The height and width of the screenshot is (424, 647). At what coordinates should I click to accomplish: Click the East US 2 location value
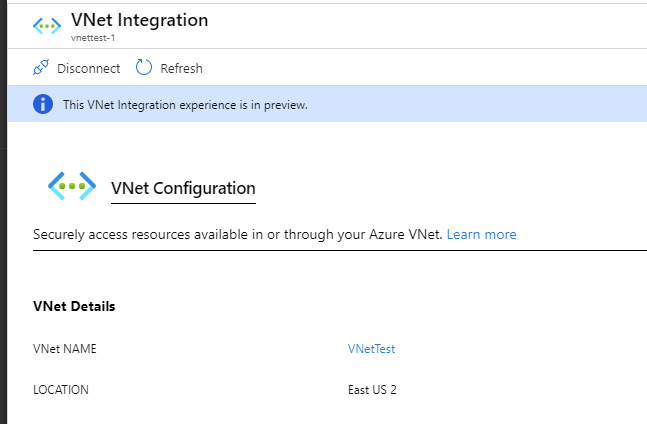[x=372, y=390]
